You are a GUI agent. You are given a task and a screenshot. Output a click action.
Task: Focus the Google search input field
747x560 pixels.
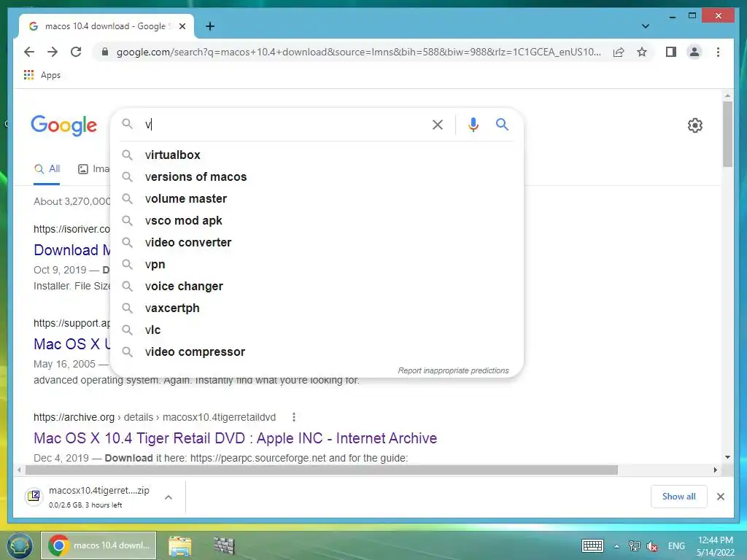tap(286, 125)
